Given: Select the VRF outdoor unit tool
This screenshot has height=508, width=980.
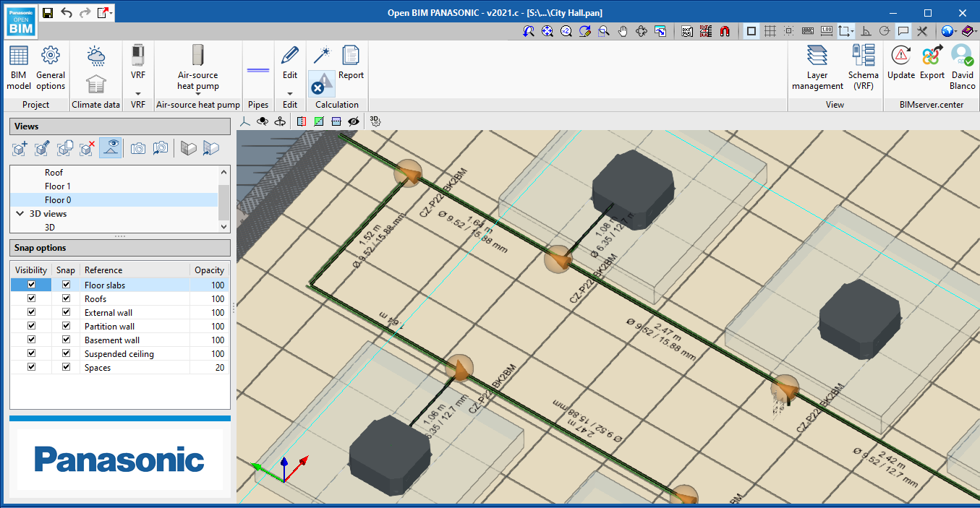Looking at the screenshot, I should coord(137,62).
